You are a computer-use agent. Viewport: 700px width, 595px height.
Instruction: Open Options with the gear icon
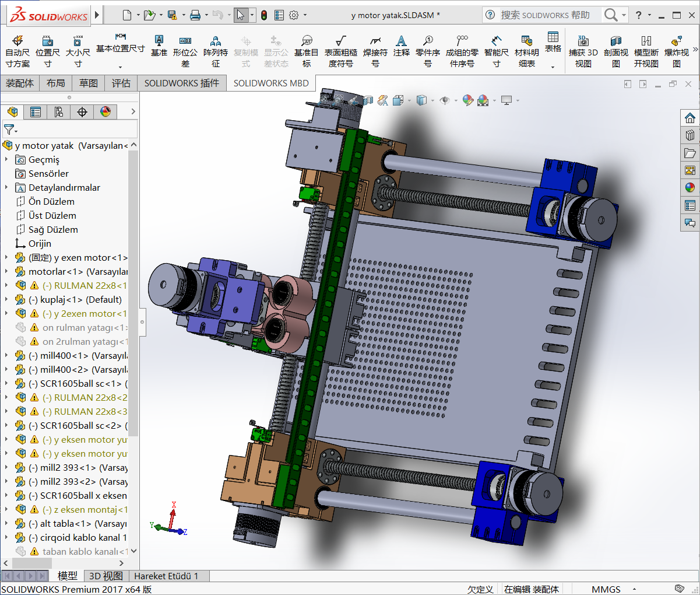coord(294,15)
